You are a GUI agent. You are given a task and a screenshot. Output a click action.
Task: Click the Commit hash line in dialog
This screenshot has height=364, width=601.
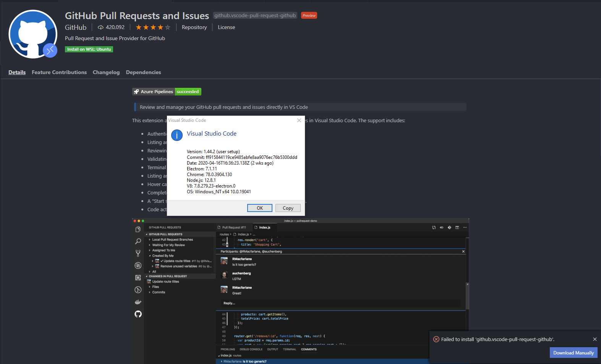tap(242, 157)
